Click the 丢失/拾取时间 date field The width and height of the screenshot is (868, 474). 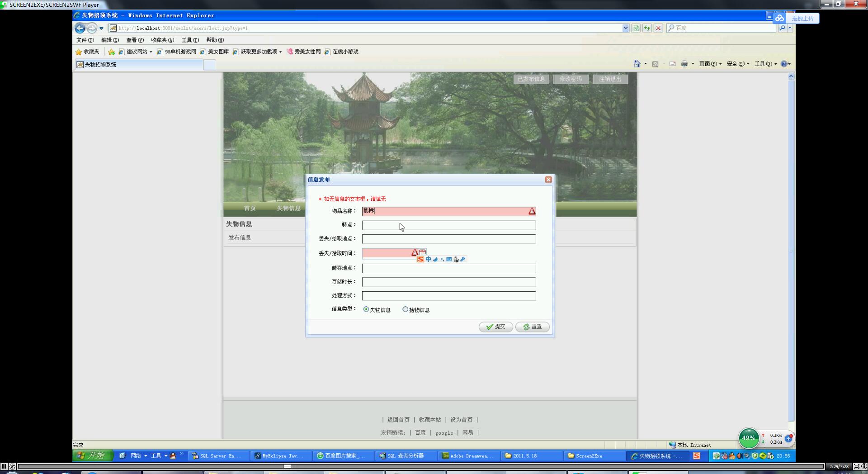[x=390, y=253]
